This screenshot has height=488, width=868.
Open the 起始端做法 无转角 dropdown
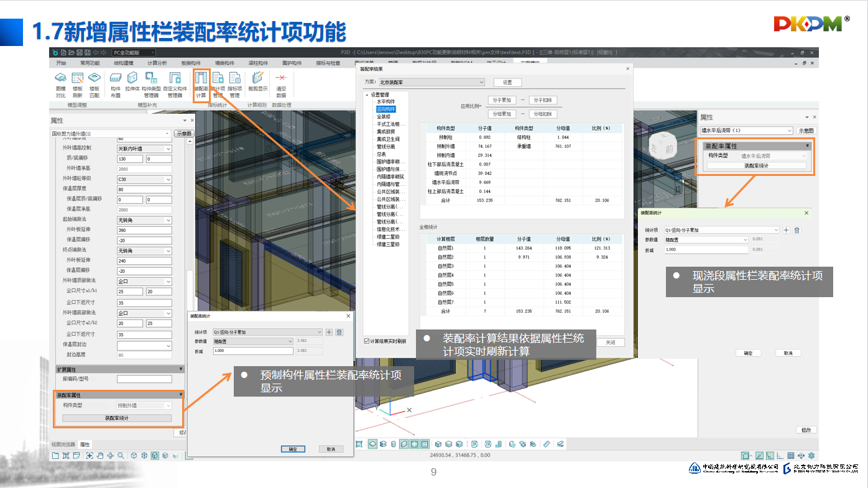click(x=144, y=220)
